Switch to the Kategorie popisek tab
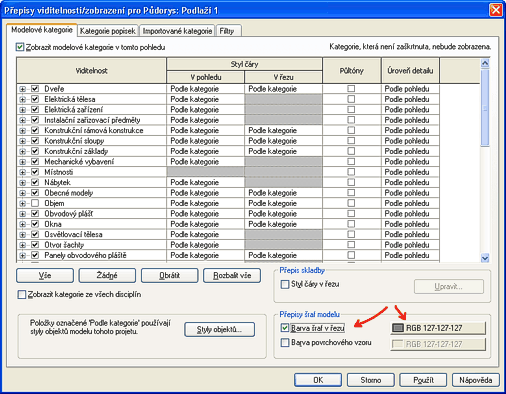506x394 pixels. [108, 31]
